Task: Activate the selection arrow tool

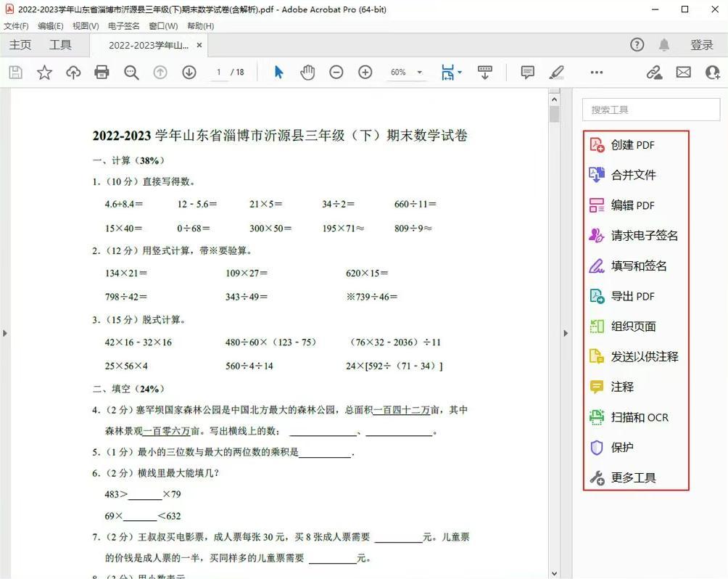Action: point(278,72)
